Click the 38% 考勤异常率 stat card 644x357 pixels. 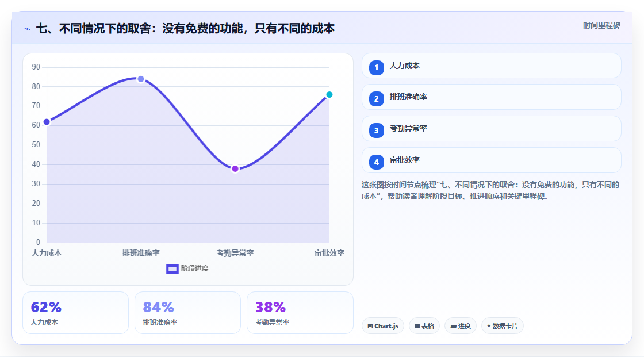pos(300,313)
